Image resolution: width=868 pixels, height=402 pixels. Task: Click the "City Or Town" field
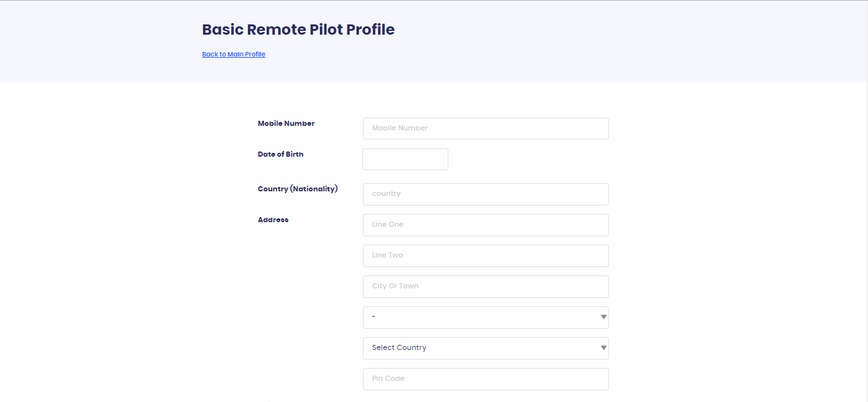[485, 286]
